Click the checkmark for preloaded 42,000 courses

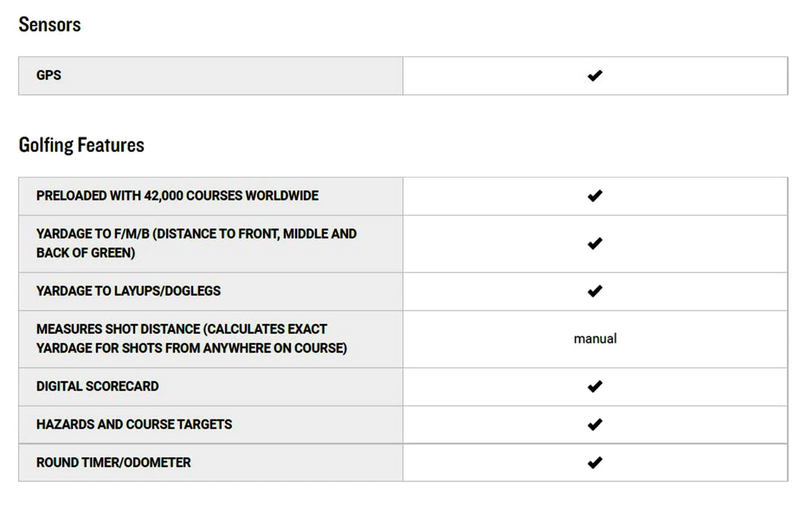coord(595,196)
